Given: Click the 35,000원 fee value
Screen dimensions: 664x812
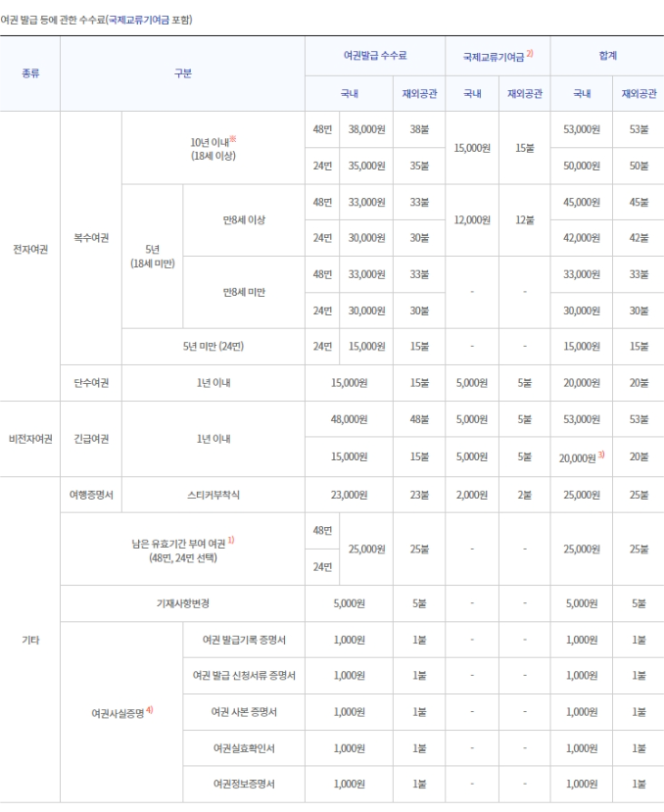Looking at the screenshot, I should click(366, 166).
